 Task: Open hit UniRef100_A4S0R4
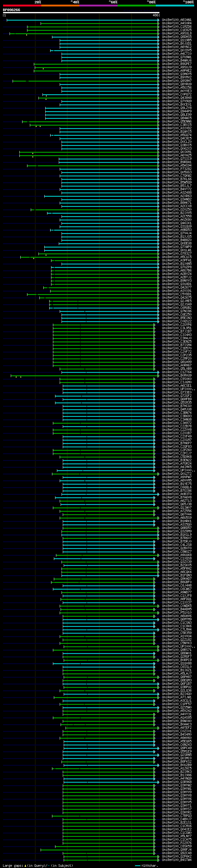176,24
